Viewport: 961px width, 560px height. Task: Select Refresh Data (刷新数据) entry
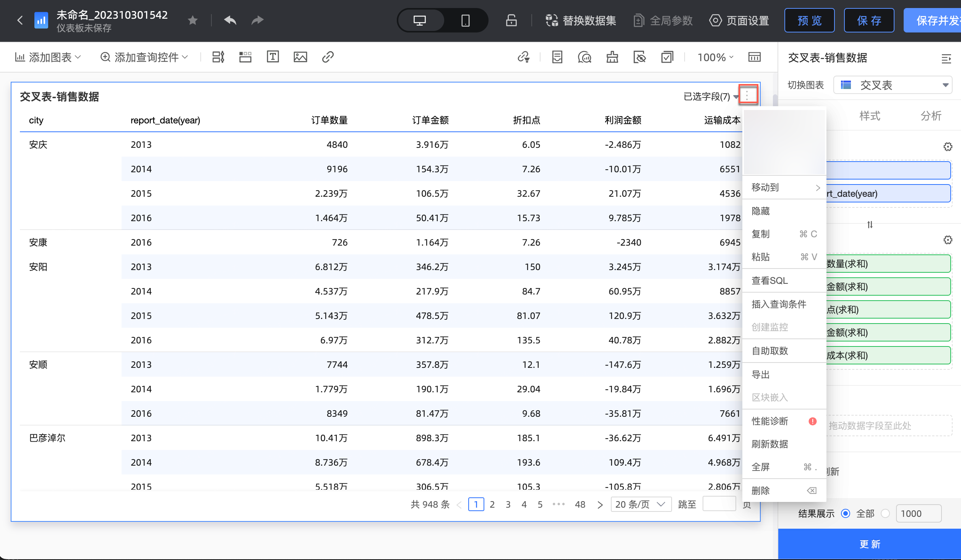tap(784, 444)
